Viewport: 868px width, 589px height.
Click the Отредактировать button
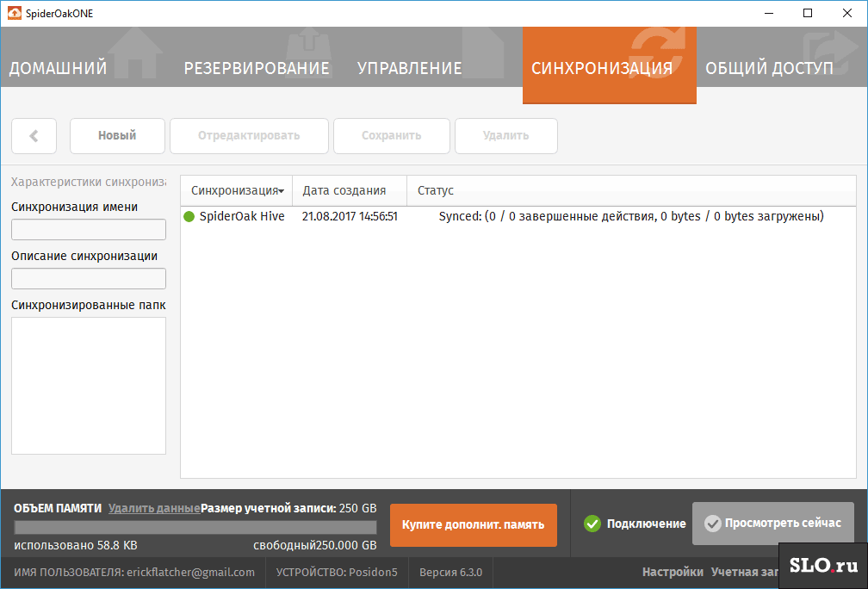point(249,136)
